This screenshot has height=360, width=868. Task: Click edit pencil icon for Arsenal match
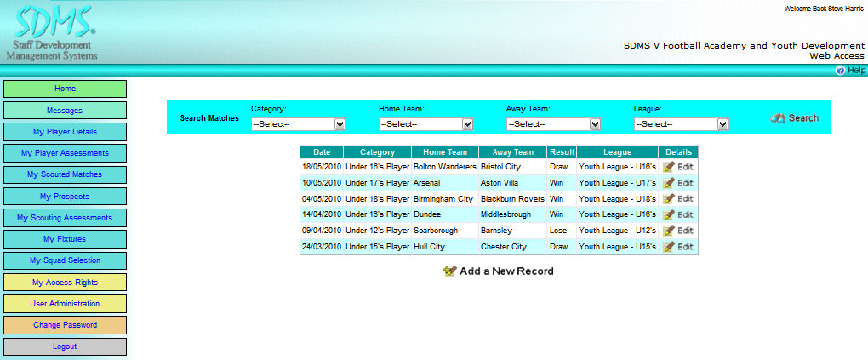[669, 183]
